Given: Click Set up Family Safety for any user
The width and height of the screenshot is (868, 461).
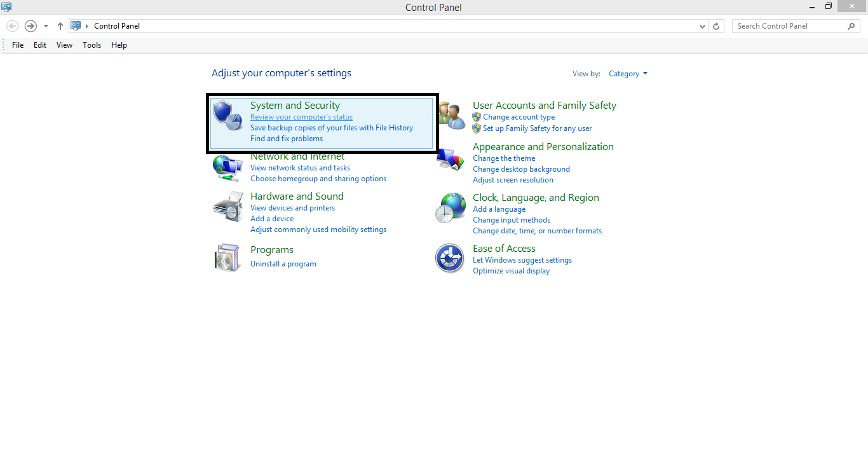Looking at the screenshot, I should click(x=537, y=128).
